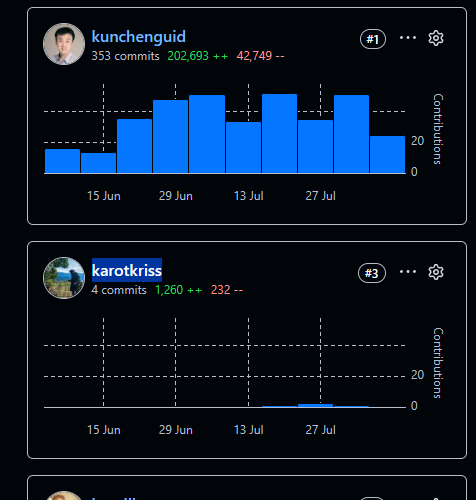Open karotkriss profile avatar
Image resolution: width=476 pixels, height=500 pixels.
(64, 278)
